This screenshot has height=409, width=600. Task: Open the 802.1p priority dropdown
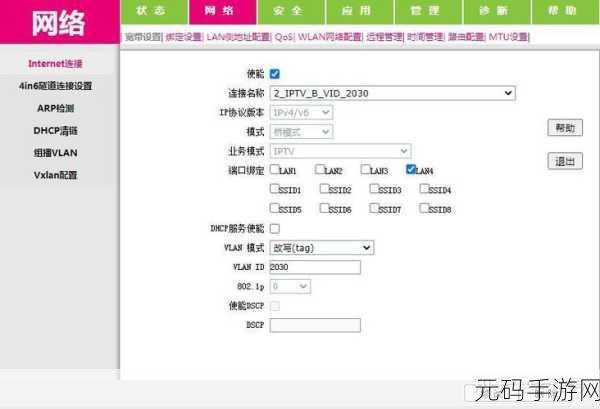[x=290, y=286]
